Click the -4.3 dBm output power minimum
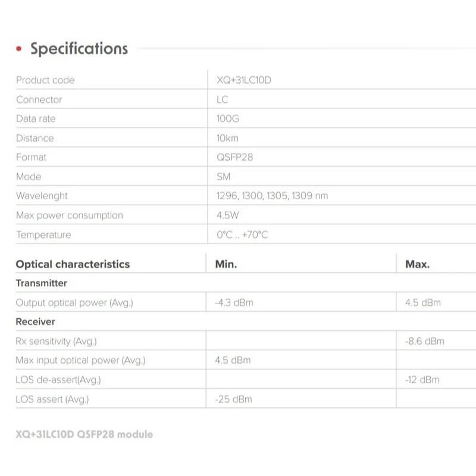This screenshot has width=476, height=476. point(234,303)
